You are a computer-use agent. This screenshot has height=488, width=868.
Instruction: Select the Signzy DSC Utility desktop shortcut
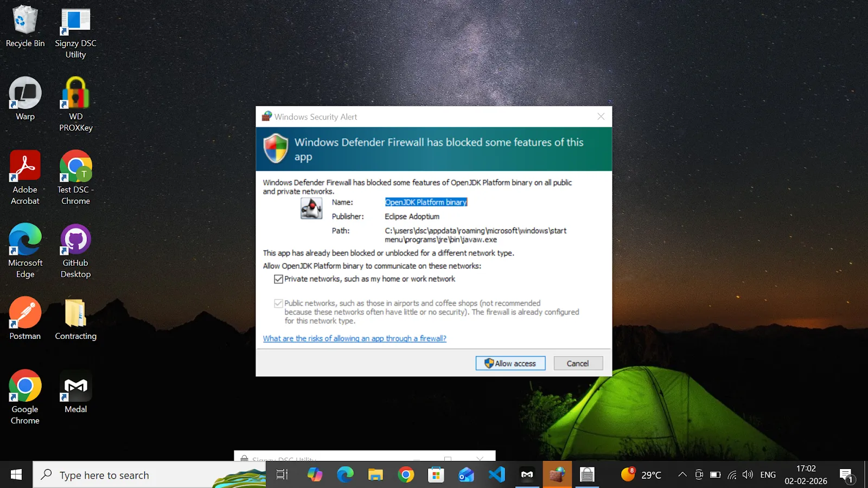[75, 32]
